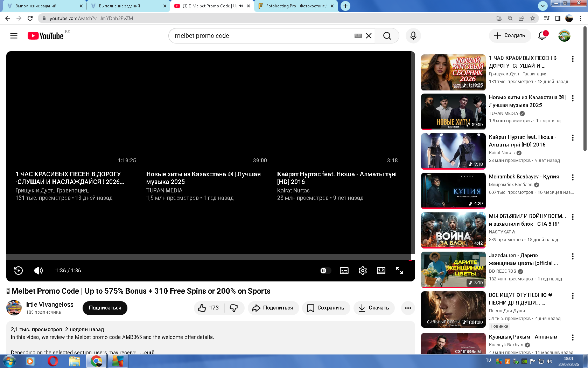Bookmark this page with star
The height and width of the screenshot is (368, 588).
pos(533,18)
